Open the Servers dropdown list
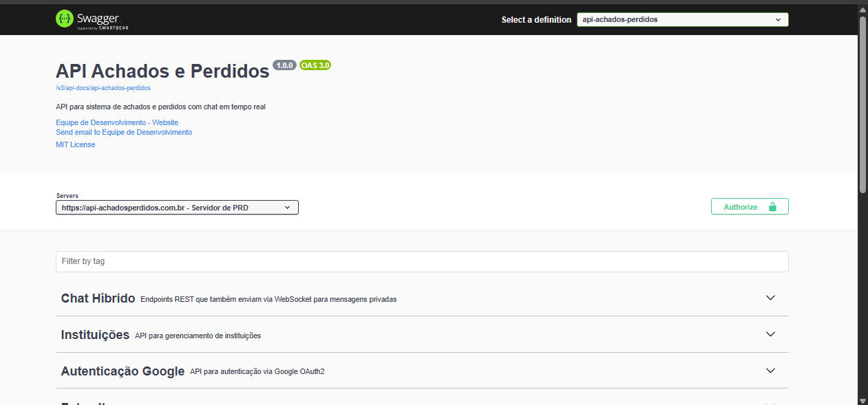Viewport: 868px width, 405px height. 177,208
